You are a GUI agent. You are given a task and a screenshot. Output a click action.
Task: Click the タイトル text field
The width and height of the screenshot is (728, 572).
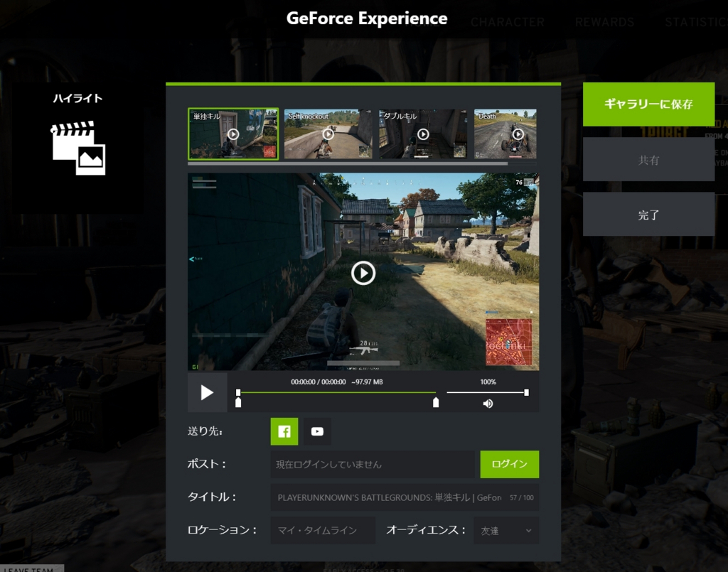405,497
